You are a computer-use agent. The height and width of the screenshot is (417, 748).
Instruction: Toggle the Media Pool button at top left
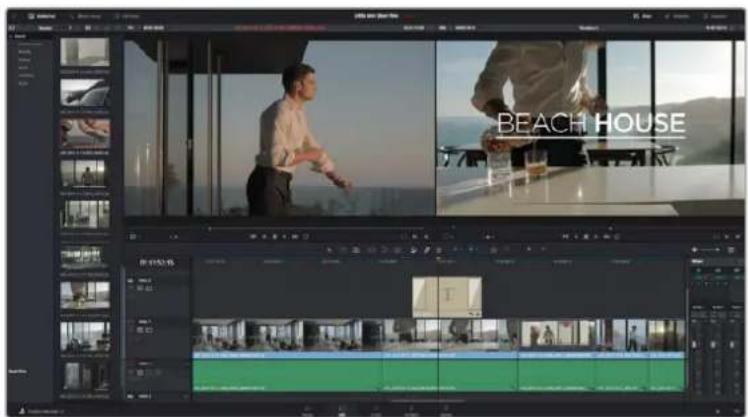(x=42, y=16)
